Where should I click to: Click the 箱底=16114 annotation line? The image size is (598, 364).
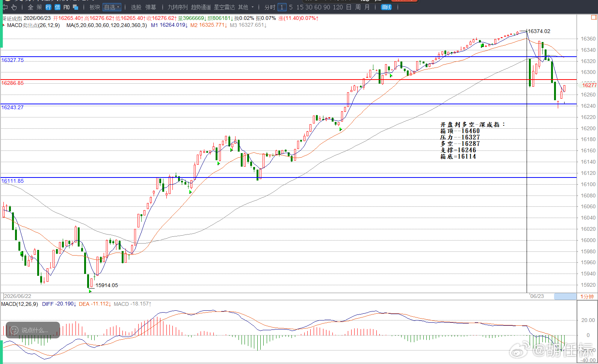(x=458, y=156)
